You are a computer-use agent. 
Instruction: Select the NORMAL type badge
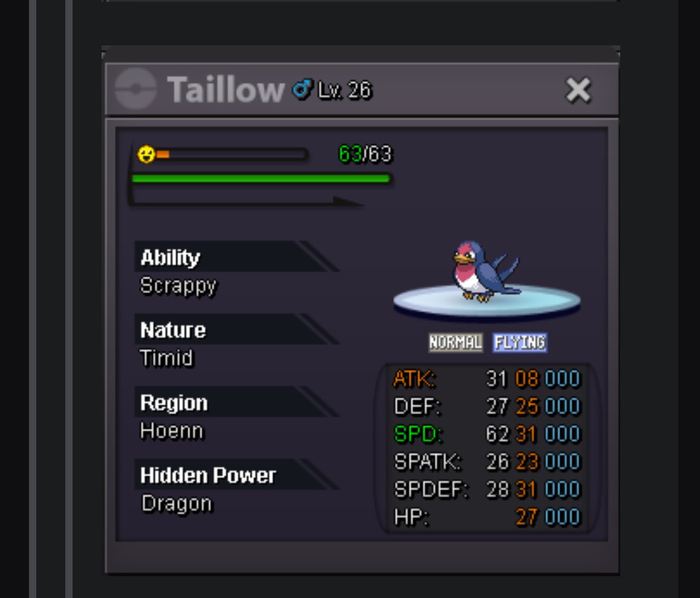(455, 343)
